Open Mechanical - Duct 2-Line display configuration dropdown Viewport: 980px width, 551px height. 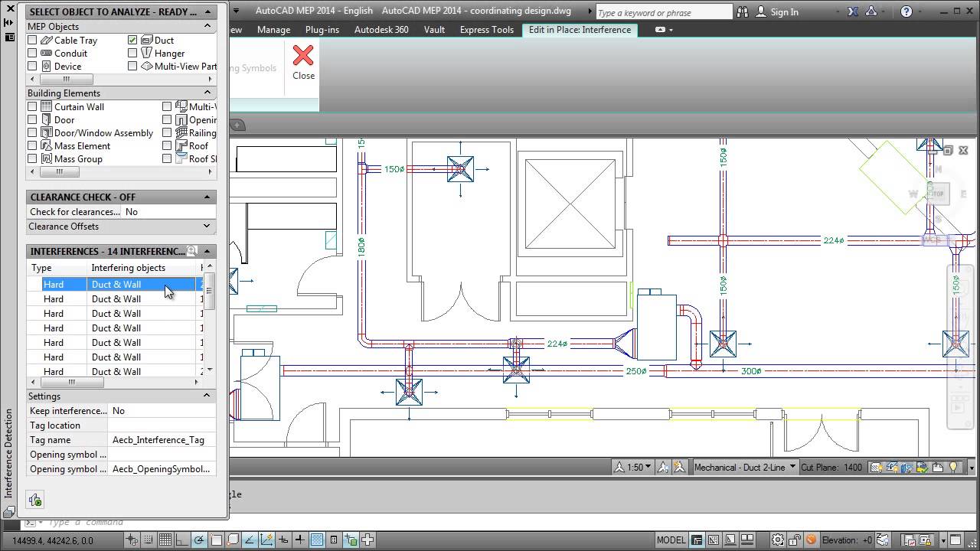(x=744, y=467)
